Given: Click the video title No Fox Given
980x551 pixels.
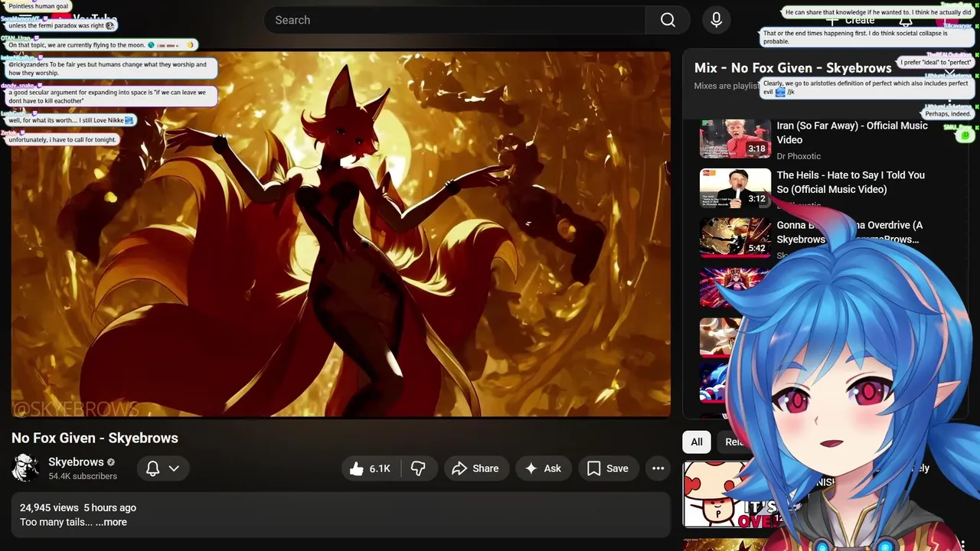Looking at the screenshot, I should tap(95, 438).
